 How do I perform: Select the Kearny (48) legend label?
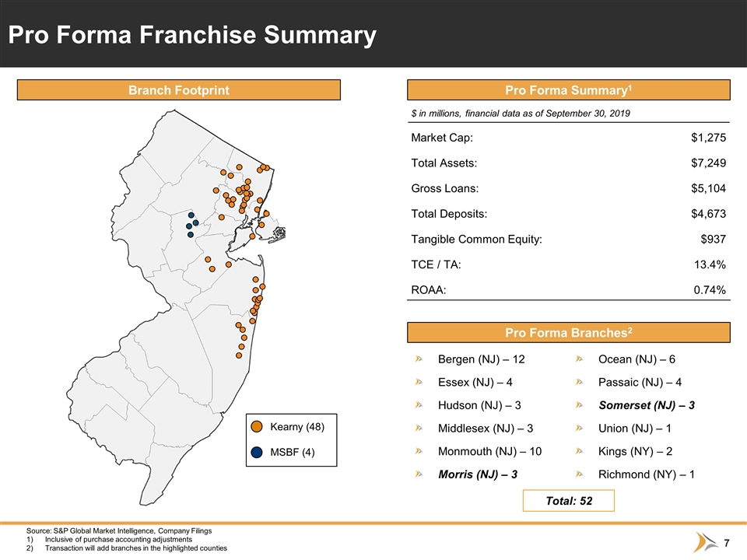click(x=297, y=427)
